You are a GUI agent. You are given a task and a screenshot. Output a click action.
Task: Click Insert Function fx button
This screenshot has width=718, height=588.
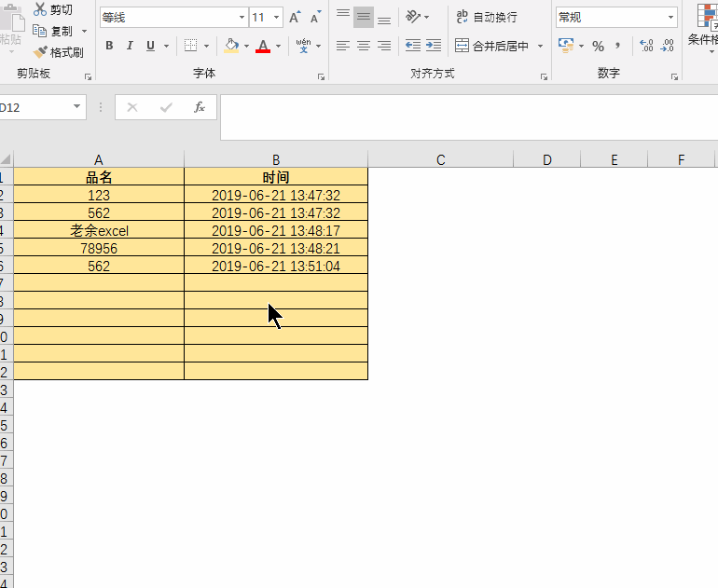coord(200,107)
